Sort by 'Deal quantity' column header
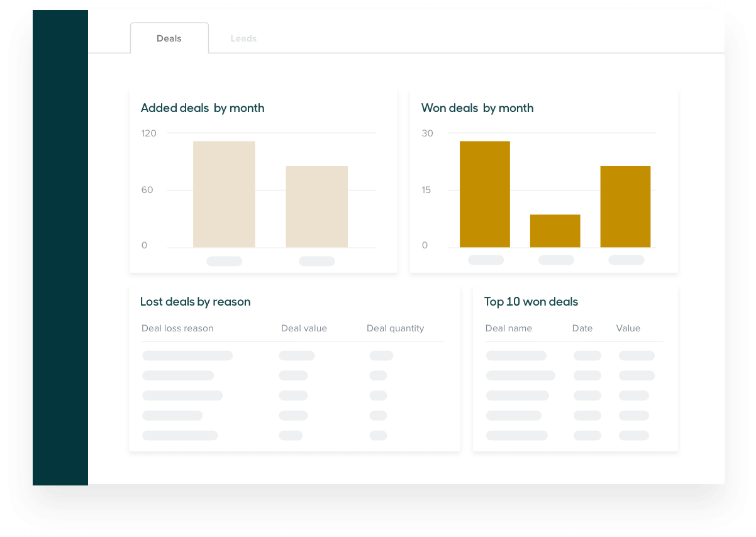 point(396,328)
